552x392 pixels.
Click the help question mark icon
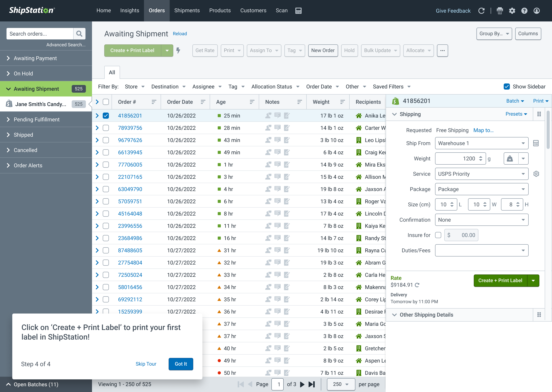tap(524, 11)
